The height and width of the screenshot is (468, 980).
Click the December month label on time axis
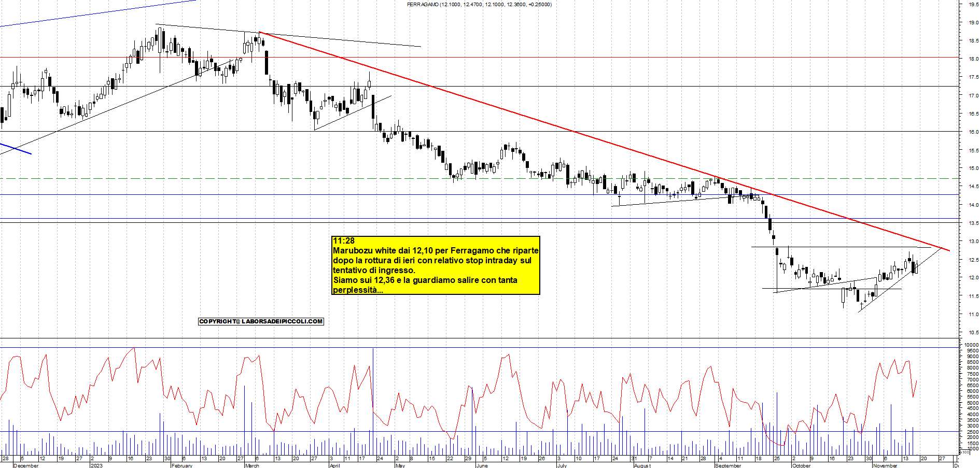click(26, 465)
